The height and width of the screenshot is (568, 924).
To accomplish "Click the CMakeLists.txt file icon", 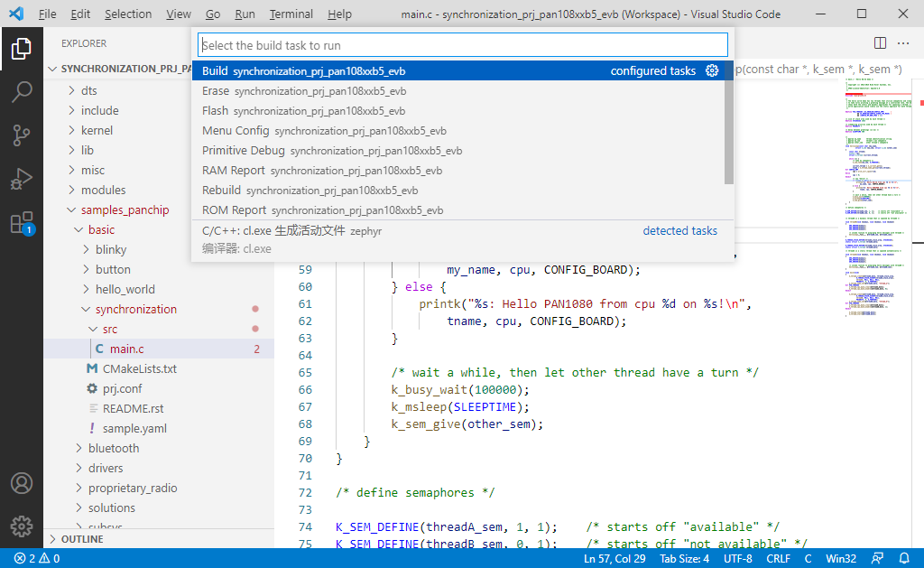I will point(92,368).
